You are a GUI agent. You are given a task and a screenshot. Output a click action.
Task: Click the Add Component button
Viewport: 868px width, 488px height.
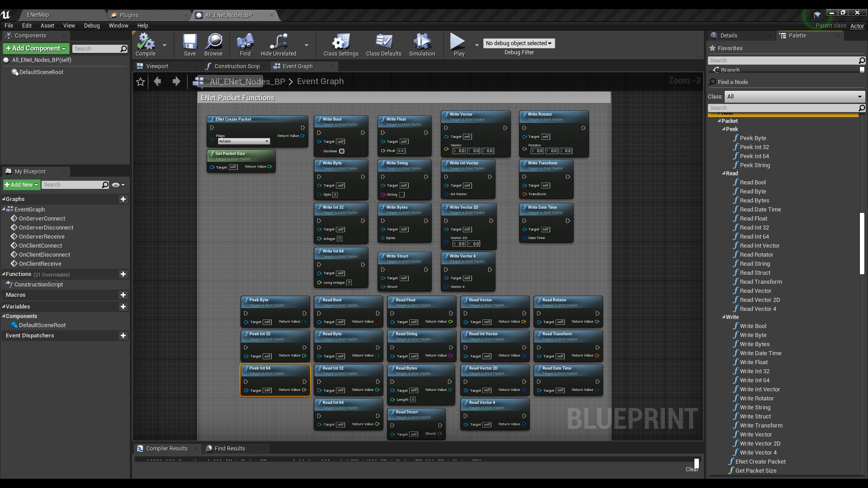pos(36,48)
